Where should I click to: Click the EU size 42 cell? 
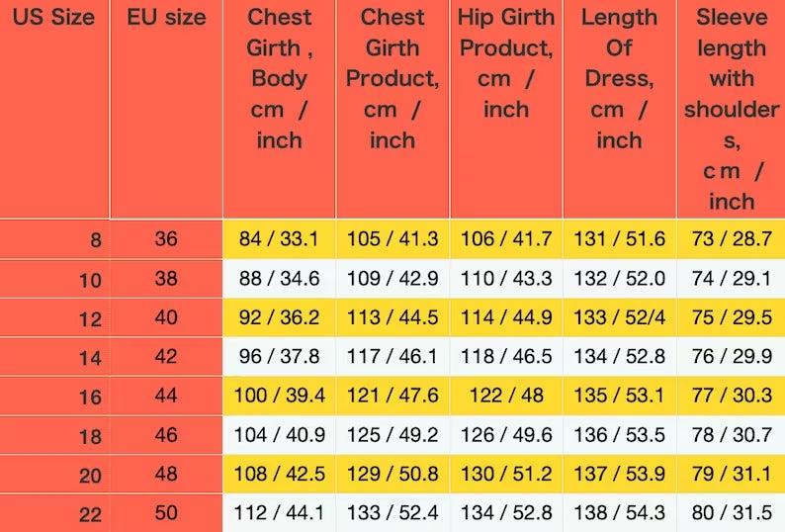click(166, 357)
